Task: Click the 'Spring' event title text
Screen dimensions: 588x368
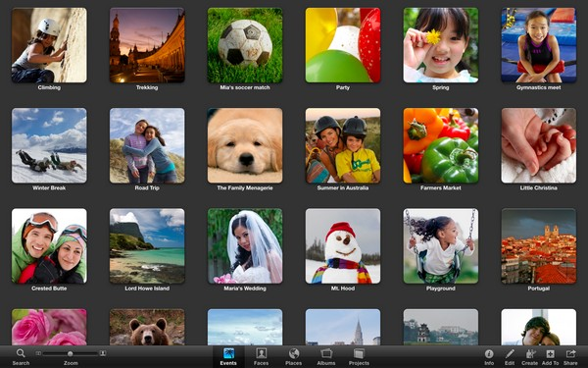Action: coord(441,87)
